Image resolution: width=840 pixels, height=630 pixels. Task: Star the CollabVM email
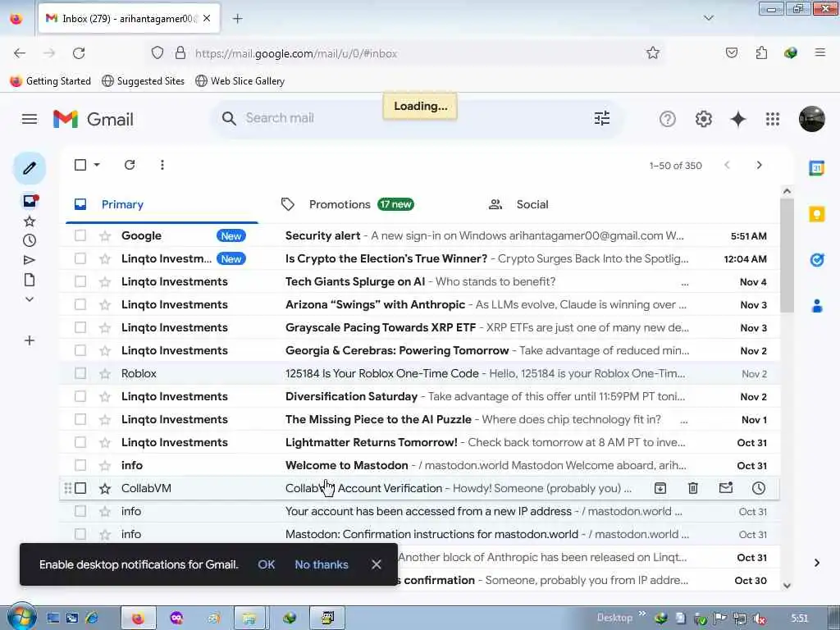coord(105,488)
